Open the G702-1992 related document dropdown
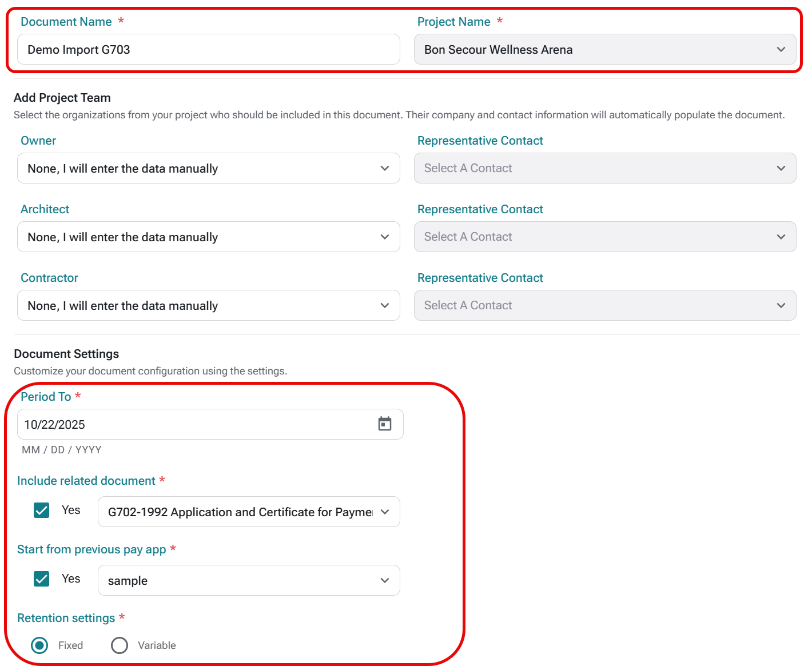This screenshot has width=812, height=666. (x=240, y=512)
